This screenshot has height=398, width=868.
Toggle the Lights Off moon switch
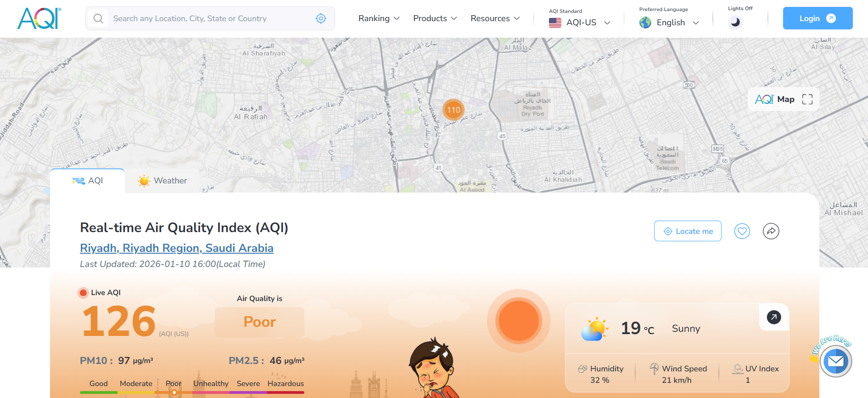coord(735,22)
